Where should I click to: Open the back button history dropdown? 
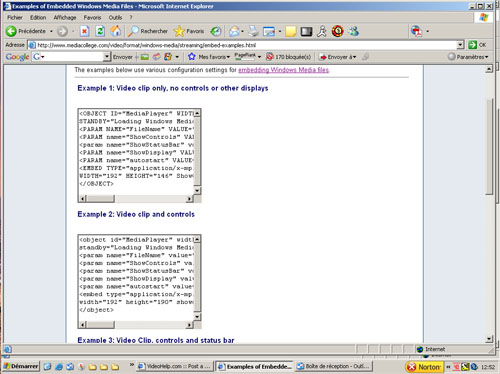tap(51, 31)
